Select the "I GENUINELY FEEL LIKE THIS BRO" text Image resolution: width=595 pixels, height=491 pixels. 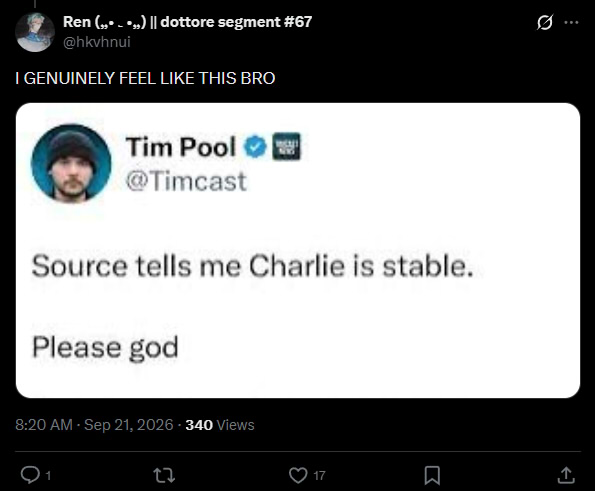pos(145,78)
